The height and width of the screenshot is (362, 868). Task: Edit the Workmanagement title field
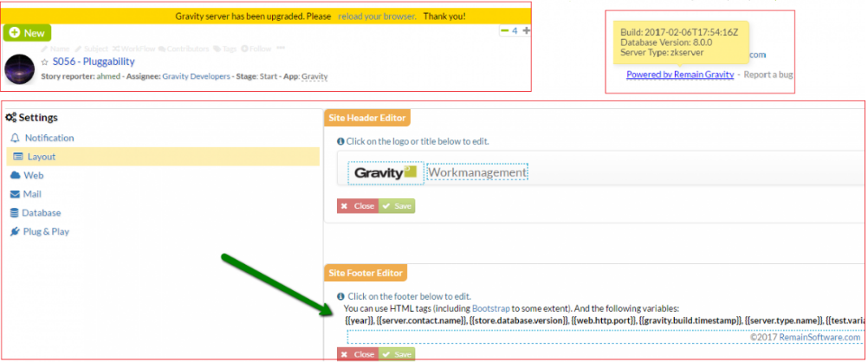pyautogui.click(x=477, y=172)
